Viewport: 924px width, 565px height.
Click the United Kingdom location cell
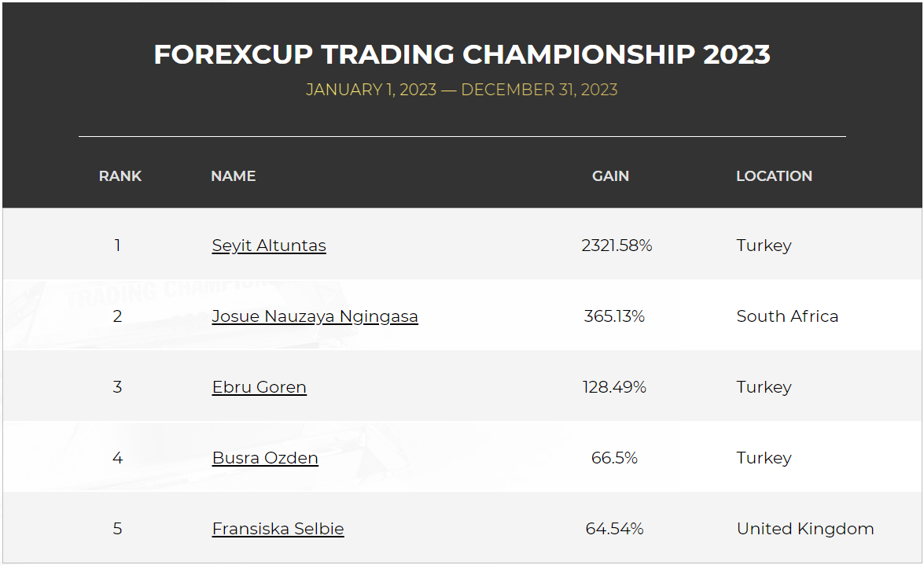(805, 529)
